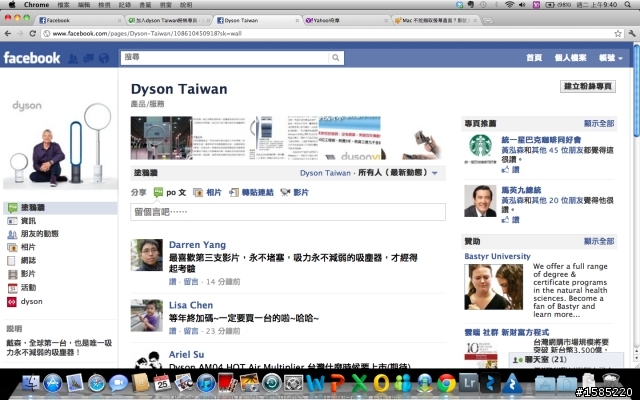Viewport: 640px width, 400px height.
Task: Like the 馬英九總統 page with the thumb 讚
Action: tap(511, 220)
